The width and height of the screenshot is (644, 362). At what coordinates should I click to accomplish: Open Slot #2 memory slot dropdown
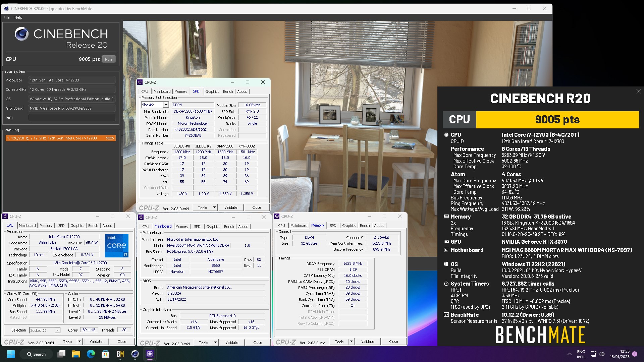click(166, 105)
